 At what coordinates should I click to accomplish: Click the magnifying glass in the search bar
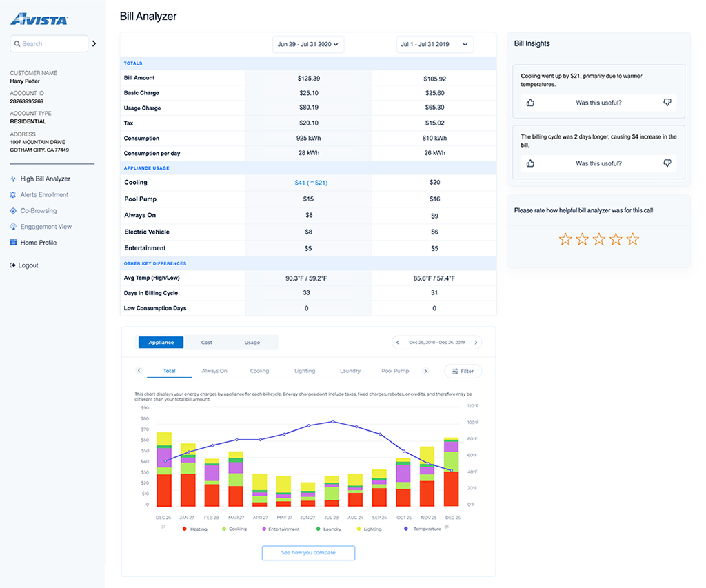click(17, 43)
